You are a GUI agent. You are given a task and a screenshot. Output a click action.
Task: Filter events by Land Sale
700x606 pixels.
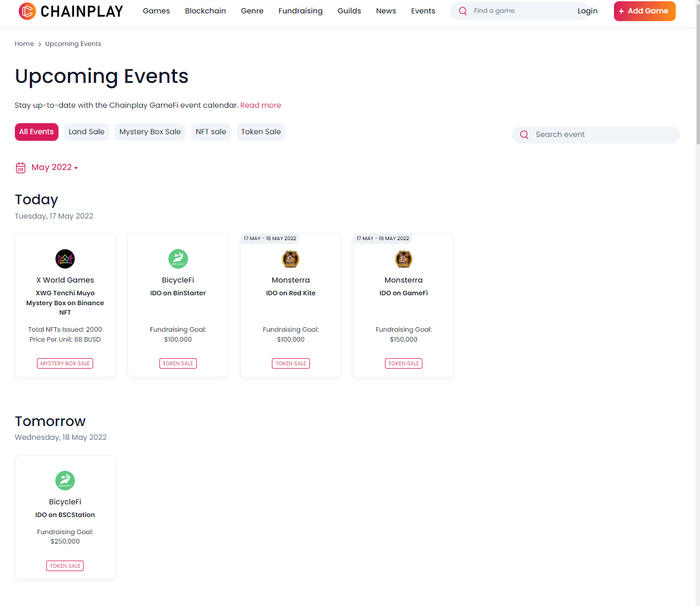86,132
